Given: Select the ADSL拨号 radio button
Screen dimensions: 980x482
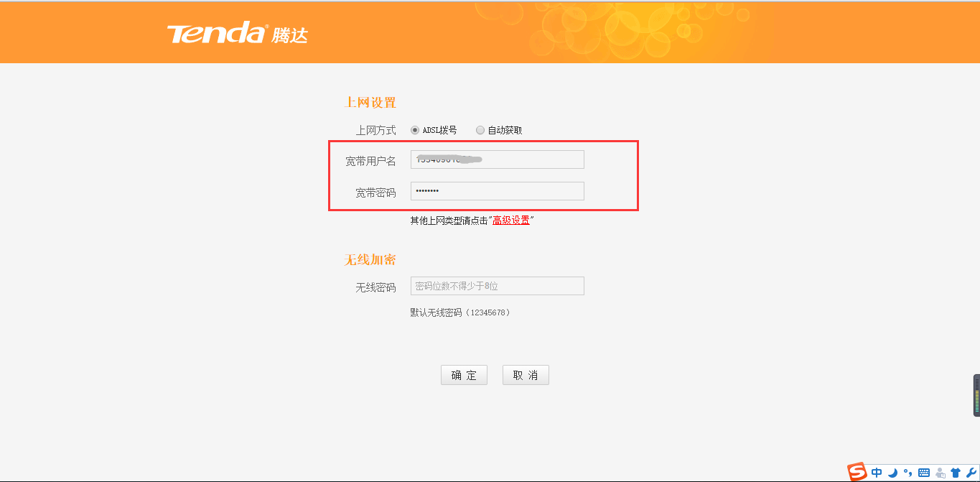Looking at the screenshot, I should click(415, 130).
